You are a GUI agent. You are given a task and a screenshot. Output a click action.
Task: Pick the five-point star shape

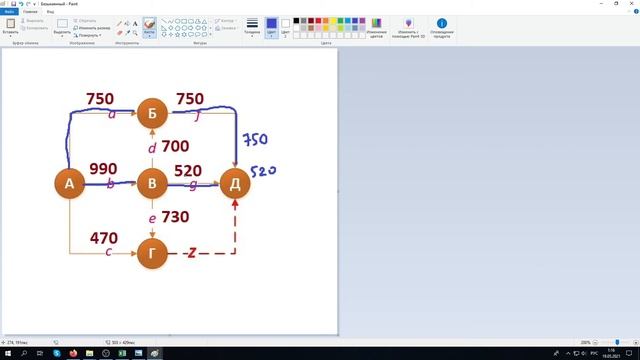coord(178,35)
